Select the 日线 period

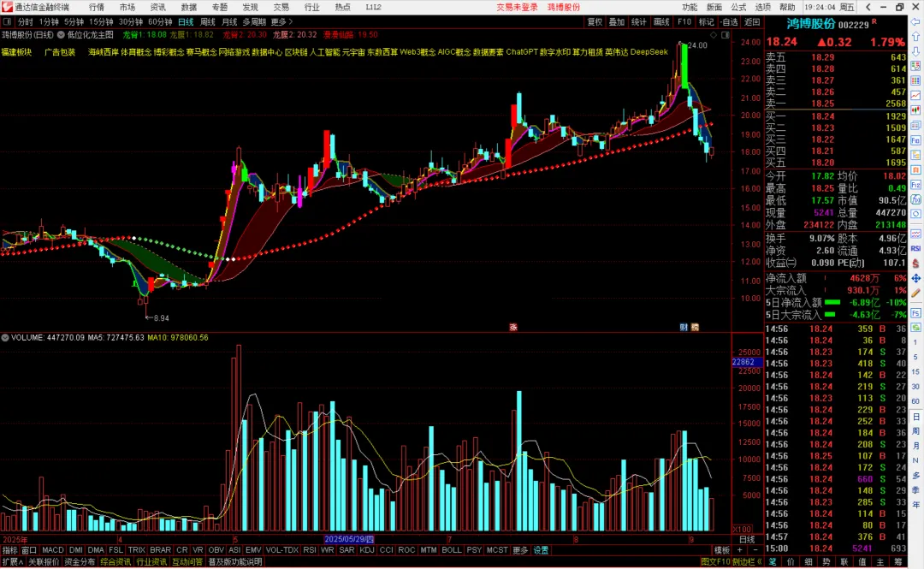[186, 21]
